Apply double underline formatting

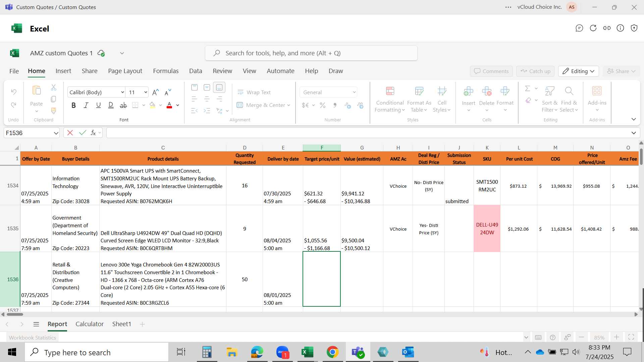(111, 105)
